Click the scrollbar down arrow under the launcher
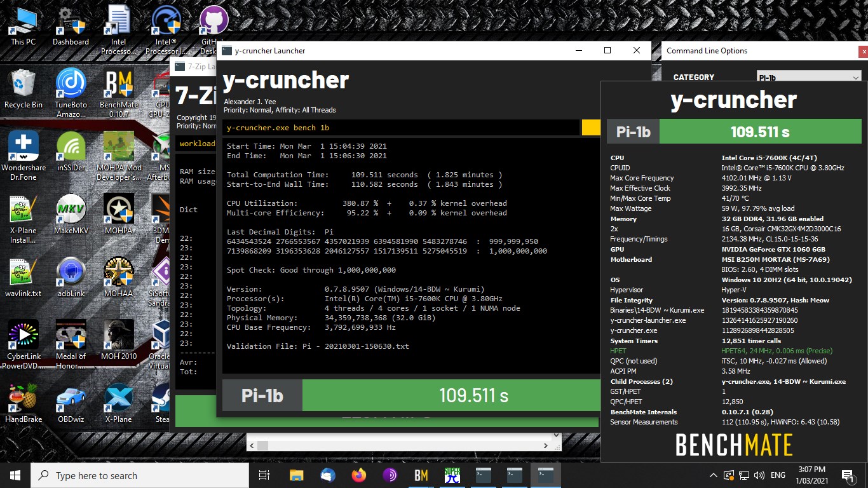The height and width of the screenshot is (488, 868). click(557, 436)
